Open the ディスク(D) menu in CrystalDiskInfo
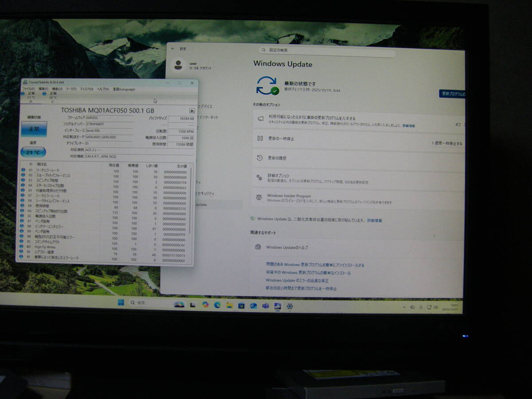532x399 pixels. click(87, 89)
